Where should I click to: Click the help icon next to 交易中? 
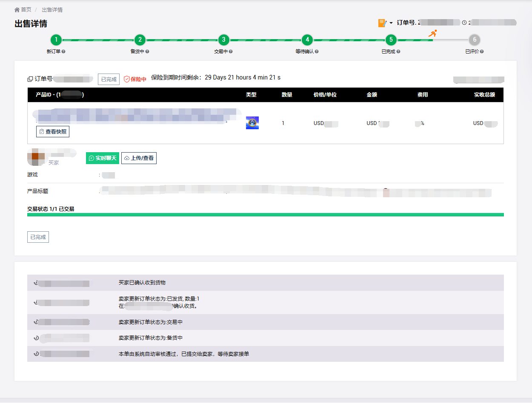[x=231, y=51]
